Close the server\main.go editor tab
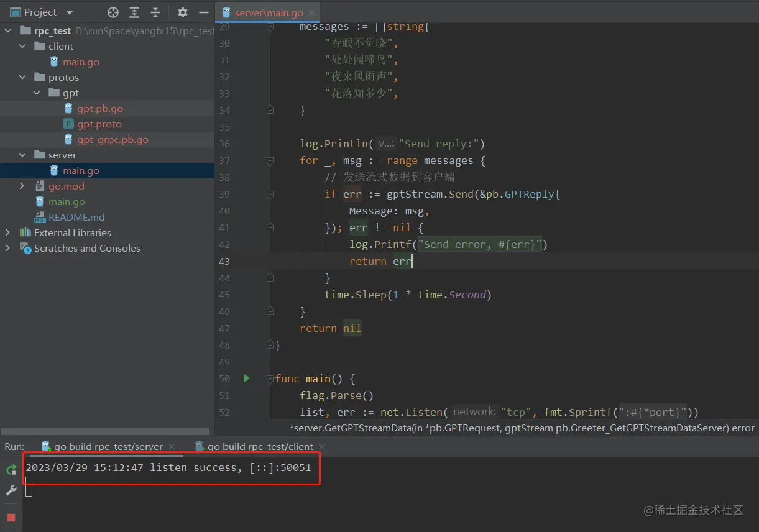Image resolution: width=759 pixels, height=532 pixels. [x=311, y=12]
